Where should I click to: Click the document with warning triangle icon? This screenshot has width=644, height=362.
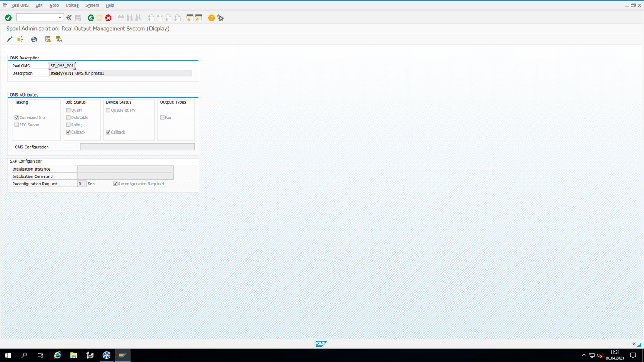48,39
